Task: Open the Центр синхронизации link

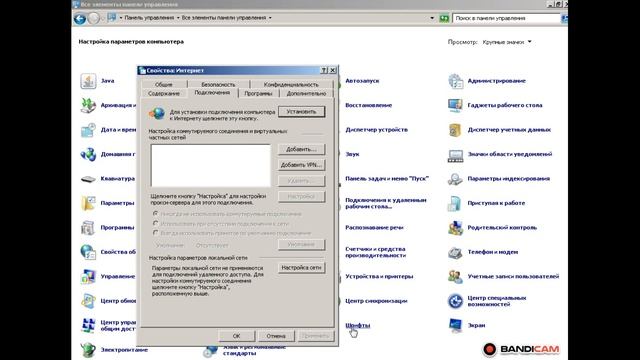Action: pos(376,301)
